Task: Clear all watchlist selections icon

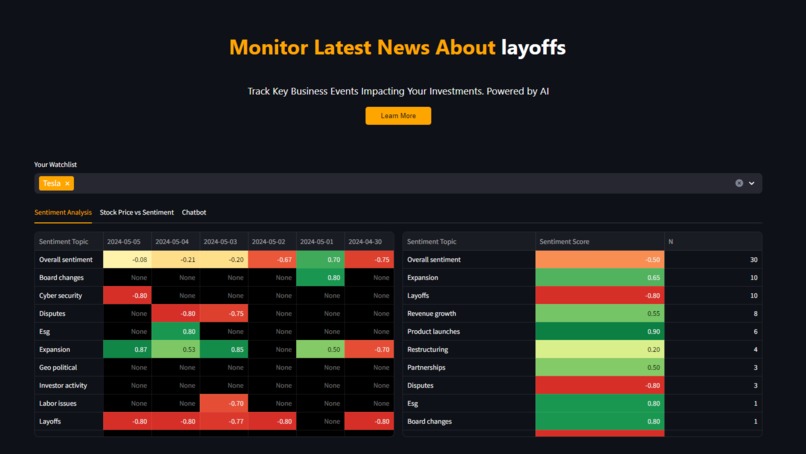Action: [x=739, y=183]
